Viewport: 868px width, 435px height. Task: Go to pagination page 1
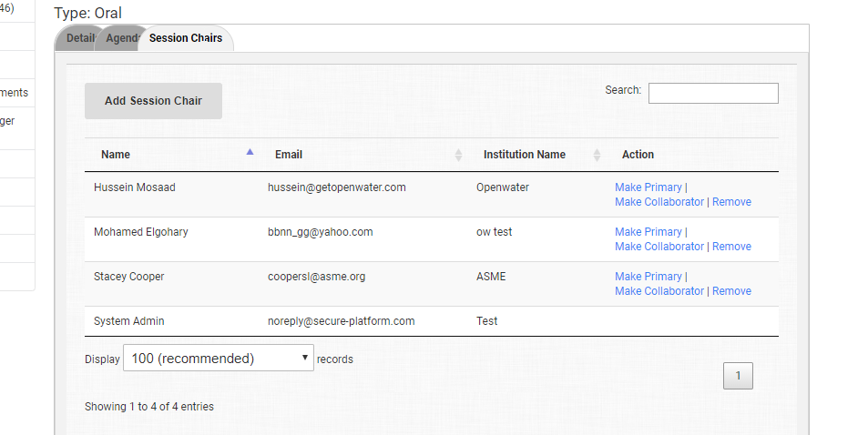[738, 376]
